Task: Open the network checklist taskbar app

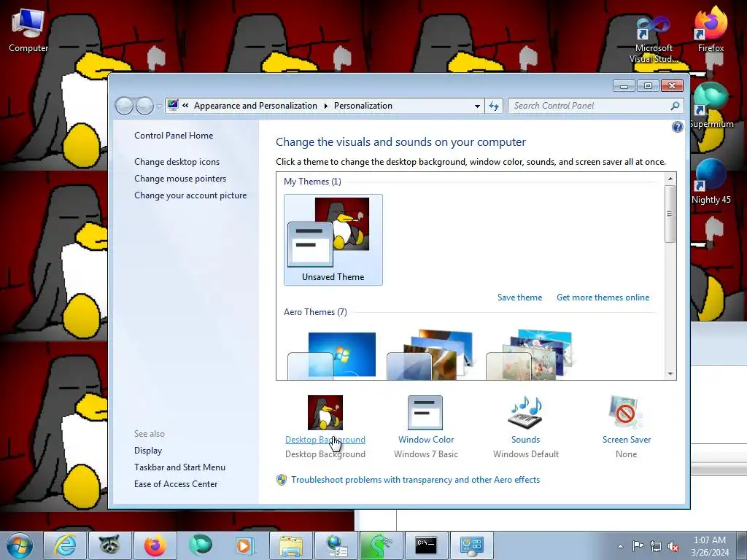Action: (336, 545)
